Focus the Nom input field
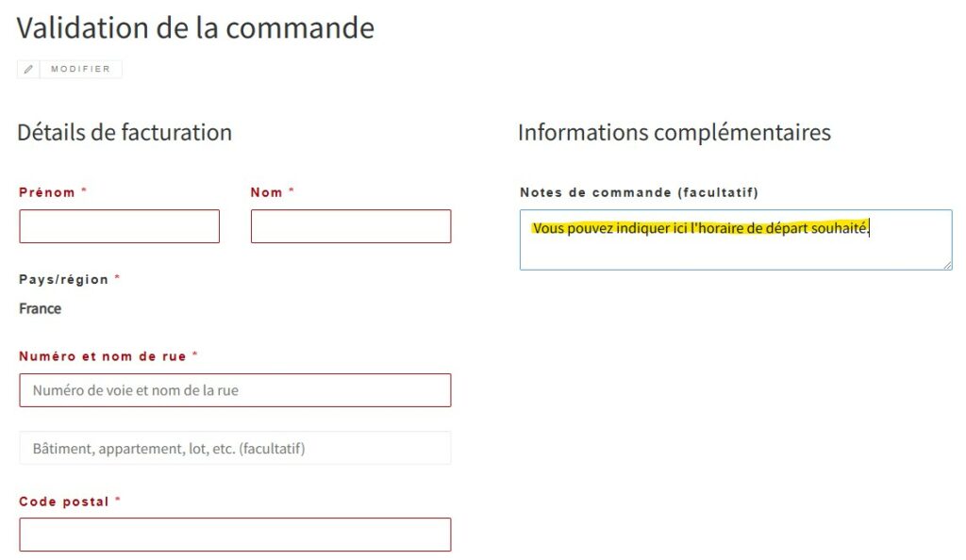 pyautogui.click(x=351, y=226)
